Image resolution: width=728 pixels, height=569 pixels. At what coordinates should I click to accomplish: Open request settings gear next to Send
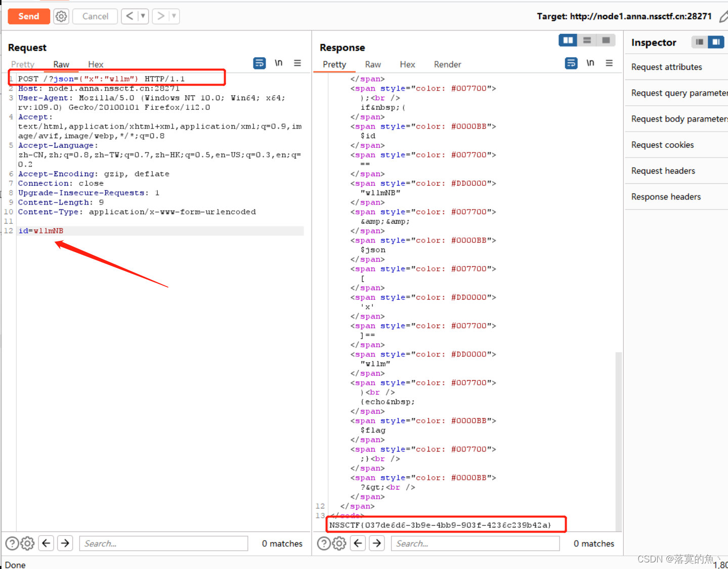point(61,16)
